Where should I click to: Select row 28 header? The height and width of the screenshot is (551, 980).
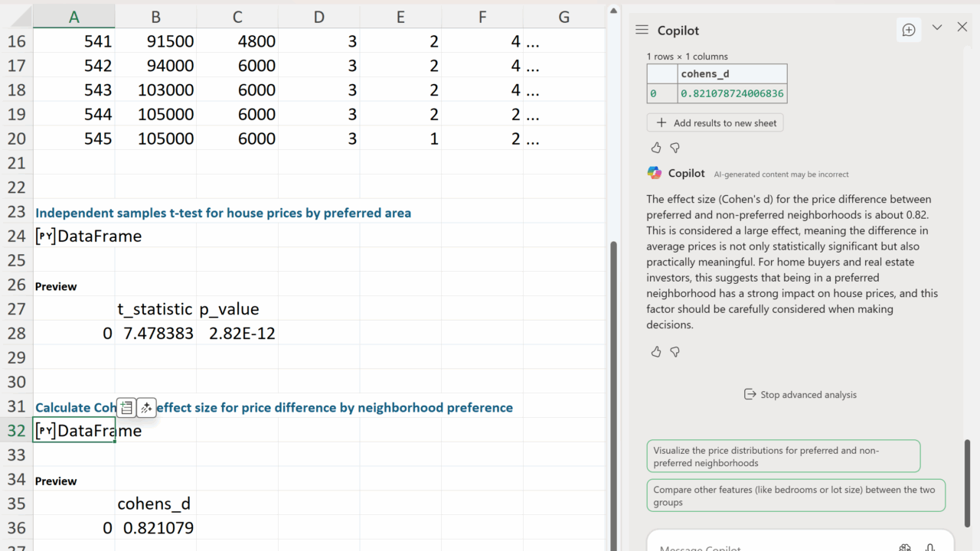coord(16,334)
